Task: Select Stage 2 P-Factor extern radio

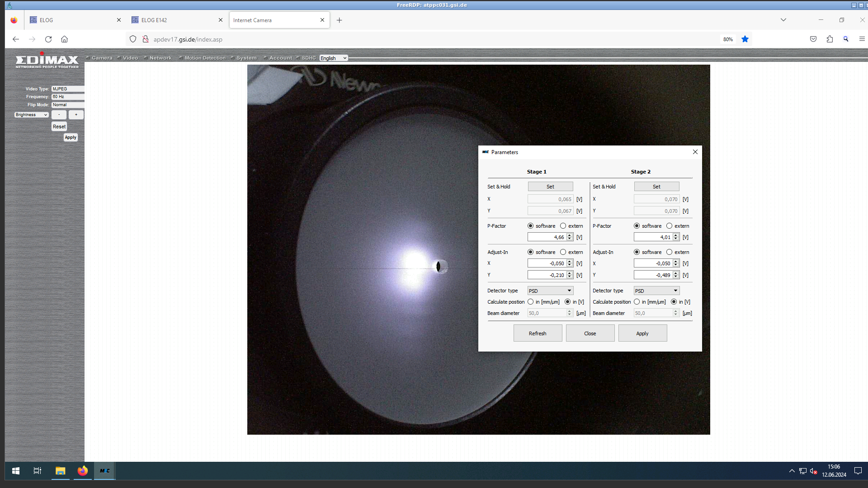Action: [x=670, y=226]
